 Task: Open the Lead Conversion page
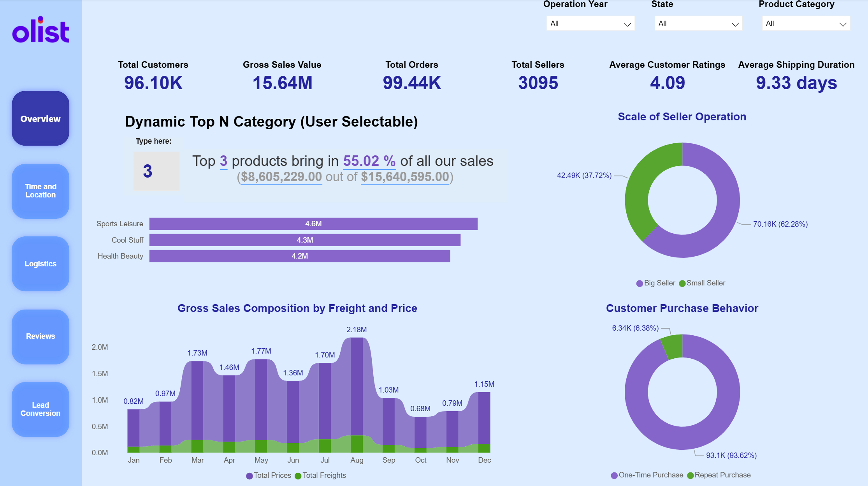click(x=40, y=409)
